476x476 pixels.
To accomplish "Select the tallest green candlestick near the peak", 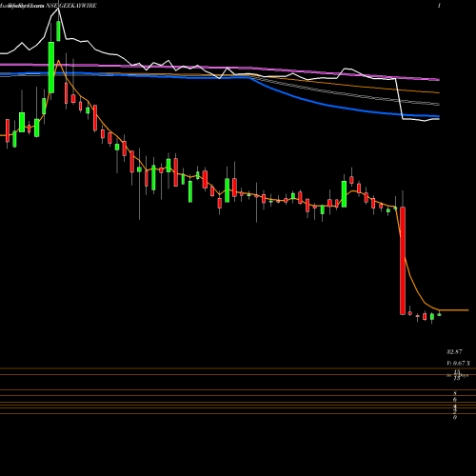I will pyautogui.click(x=51, y=68).
